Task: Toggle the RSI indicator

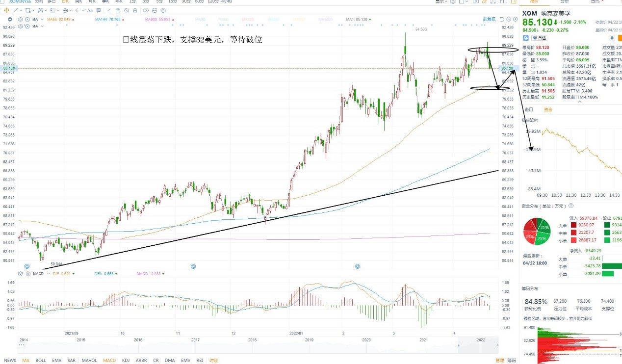Action: pos(200,360)
